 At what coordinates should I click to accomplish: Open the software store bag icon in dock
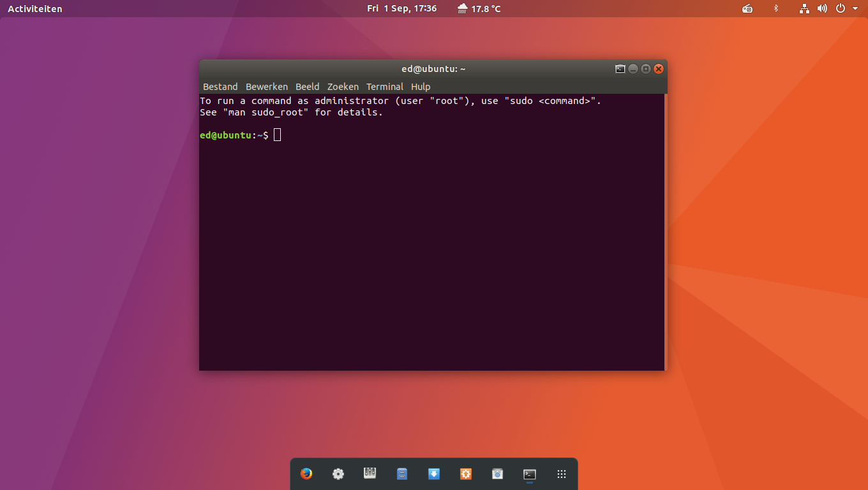point(498,473)
